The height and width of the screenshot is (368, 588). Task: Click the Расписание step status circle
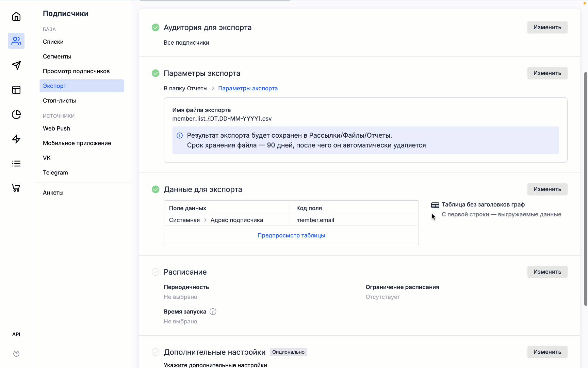point(156,272)
